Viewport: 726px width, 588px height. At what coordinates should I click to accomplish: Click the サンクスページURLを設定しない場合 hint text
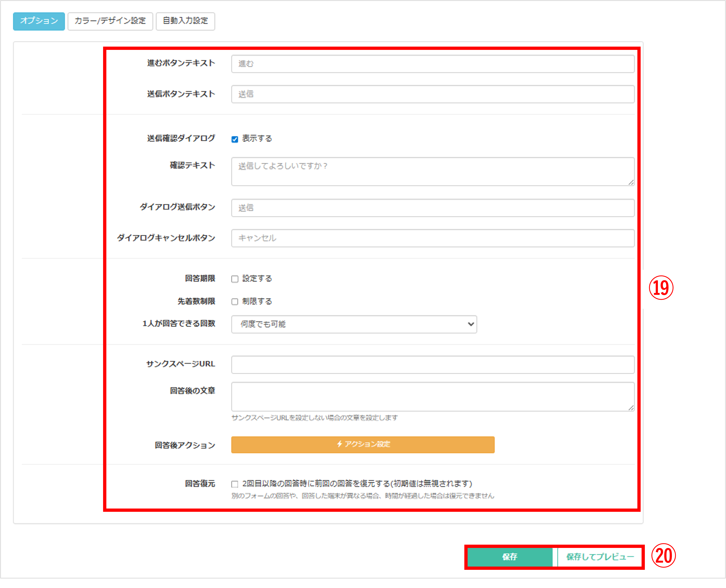click(x=315, y=418)
